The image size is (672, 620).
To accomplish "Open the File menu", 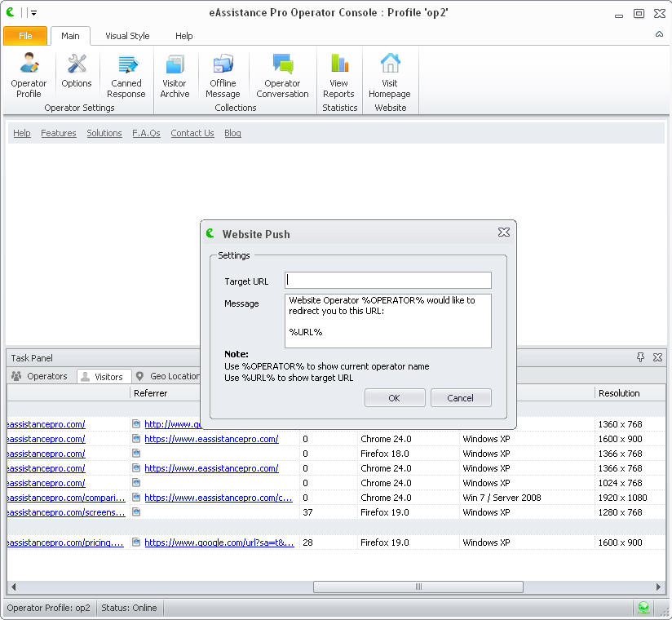I will (25, 36).
